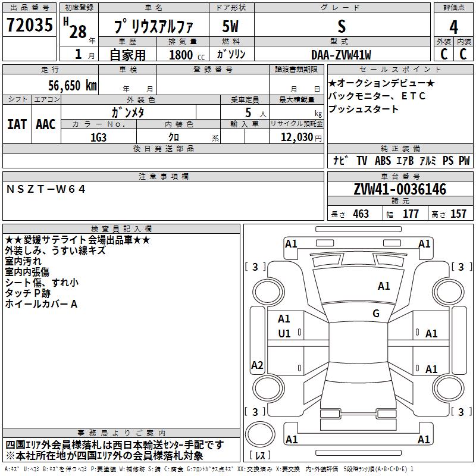Image resolution: width=476 pixels, height=476 pixels.
Task: Click the ABS equipment label
Action: [383, 161]
